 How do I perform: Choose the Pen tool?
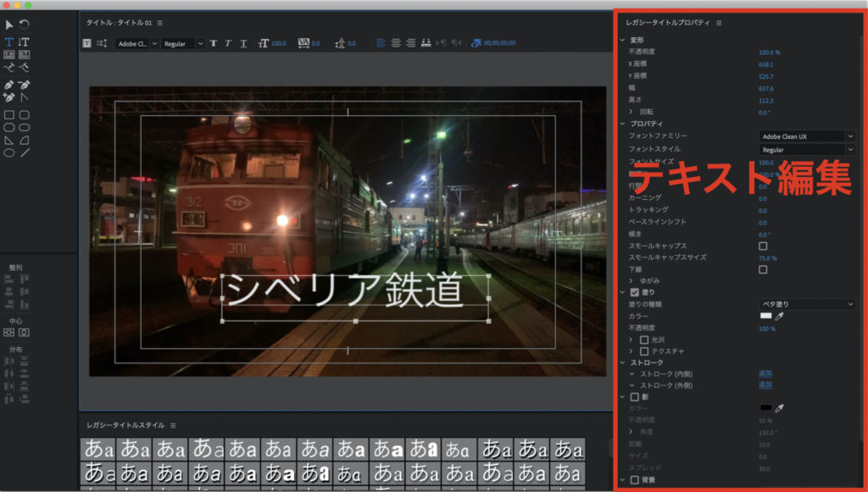pos(8,85)
